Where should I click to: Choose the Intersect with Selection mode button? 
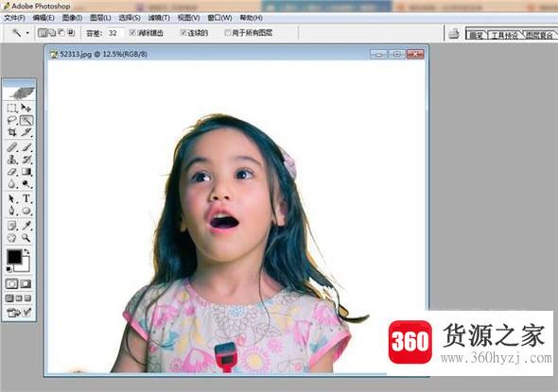pos(71,33)
